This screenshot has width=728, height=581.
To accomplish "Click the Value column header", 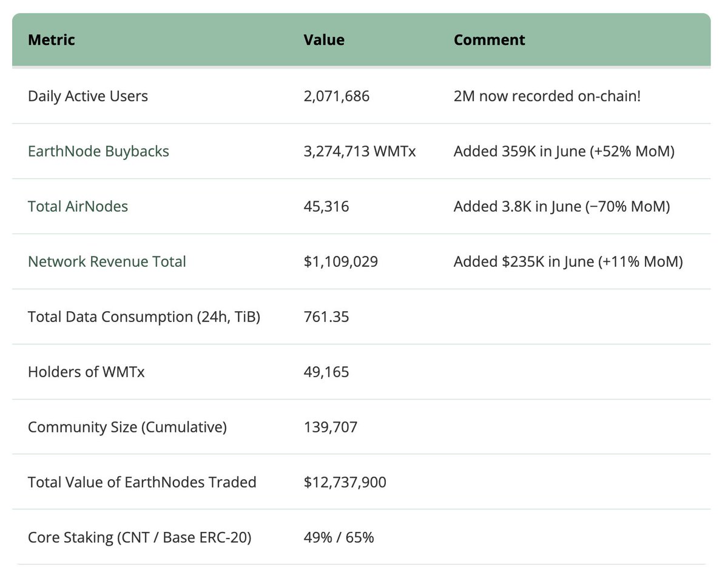I will pos(324,39).
